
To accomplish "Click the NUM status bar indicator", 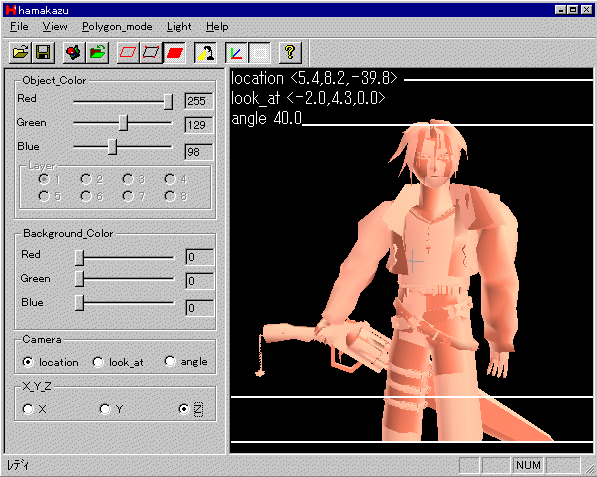I will (x=528, y=465).
